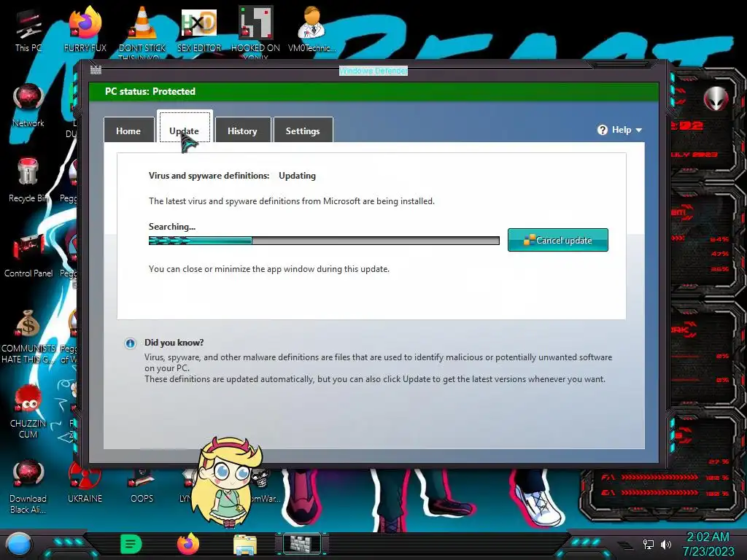Open the Start orb on the taskbar
The image size is (747, 560).
[18, 545]
